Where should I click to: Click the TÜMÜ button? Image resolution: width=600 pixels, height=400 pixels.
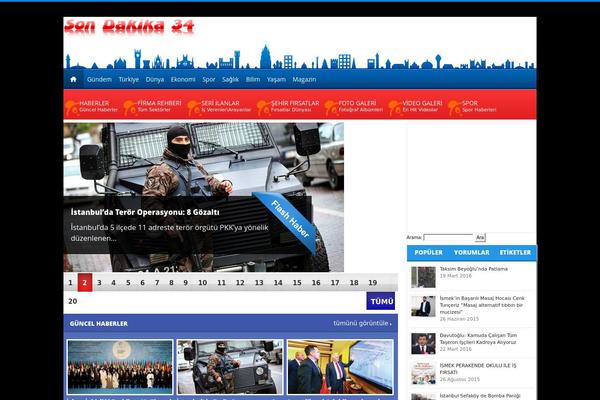click(381, 301)
